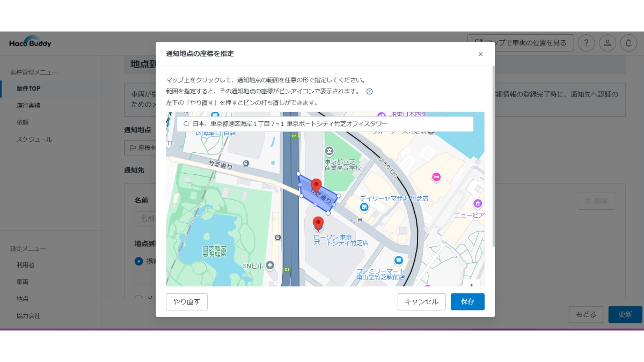Screen dimensions: 644x362
Task: Click the right-most vertex of the blue polygon
Action: tap(339, 196)
